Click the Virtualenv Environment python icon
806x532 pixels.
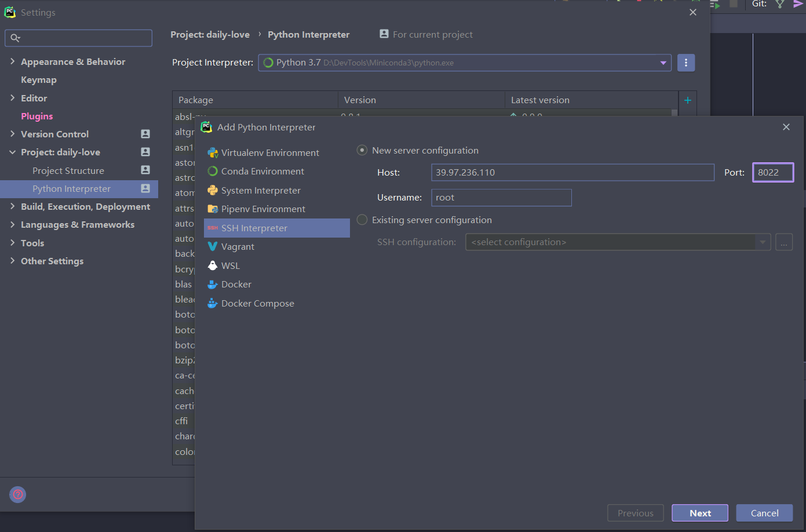tap(213, 153)
